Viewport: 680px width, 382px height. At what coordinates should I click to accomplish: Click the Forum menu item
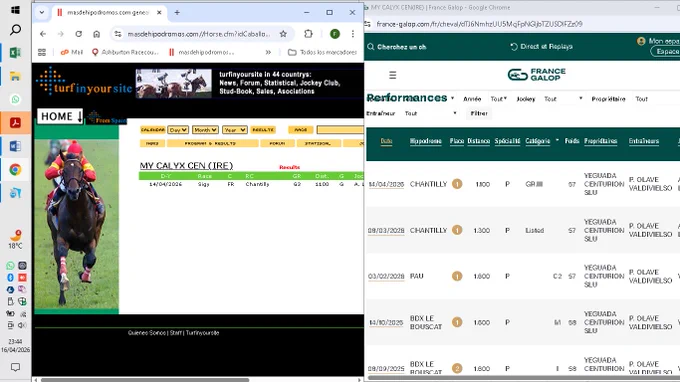[277, 143]
